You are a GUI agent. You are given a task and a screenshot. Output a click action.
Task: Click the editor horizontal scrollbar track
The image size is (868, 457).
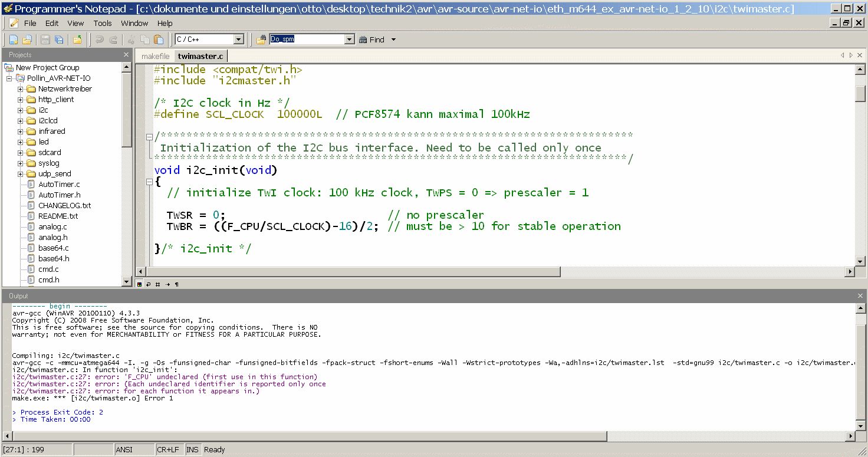702,272
